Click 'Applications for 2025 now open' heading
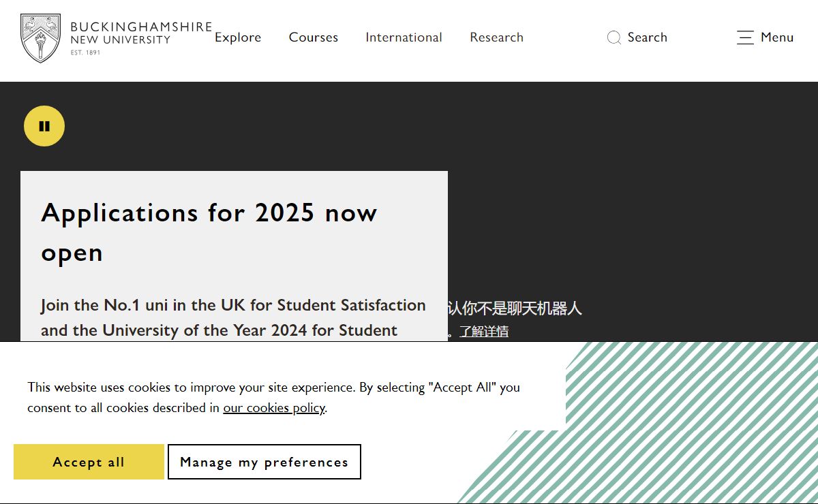 (x=209, y=233)
